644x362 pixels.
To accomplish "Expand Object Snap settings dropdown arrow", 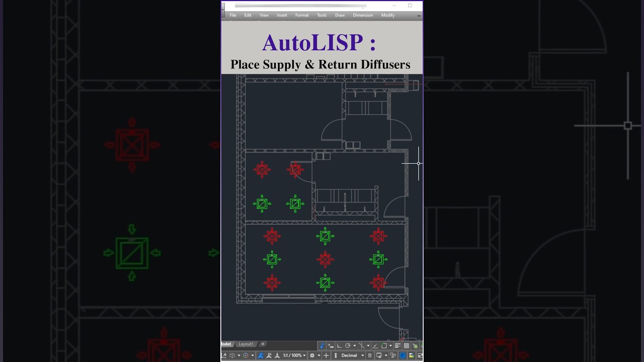I will click(x=391, y=346).
